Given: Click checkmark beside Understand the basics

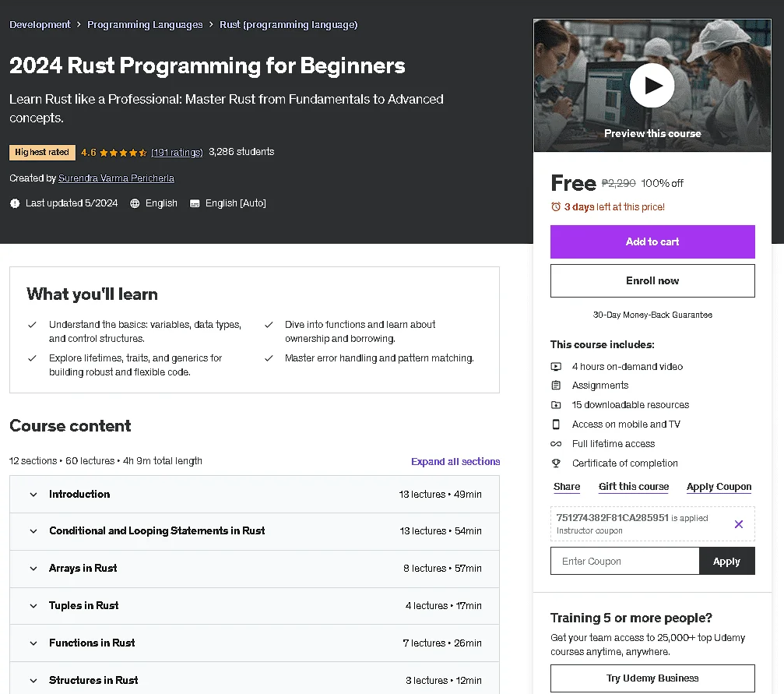Looking at the screenshot, I should coord(32,325).
